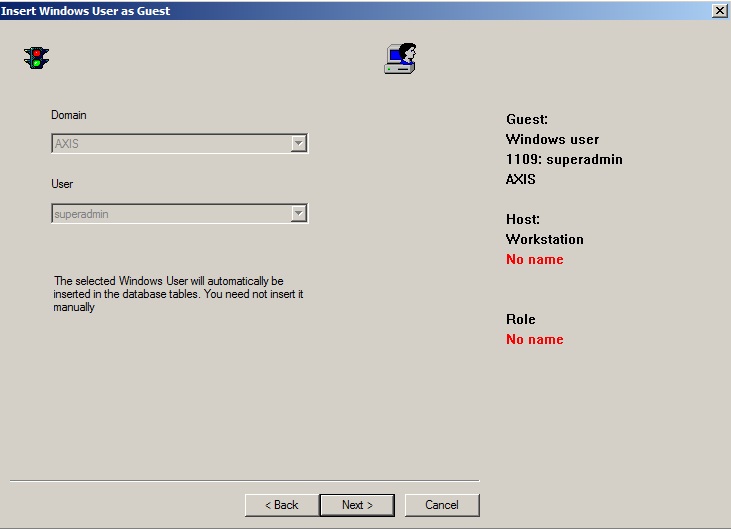Image resolution: width=731 pixels, height=529 pixels.
Task: Click the "Domain" field label
Action: coord(69,115)
